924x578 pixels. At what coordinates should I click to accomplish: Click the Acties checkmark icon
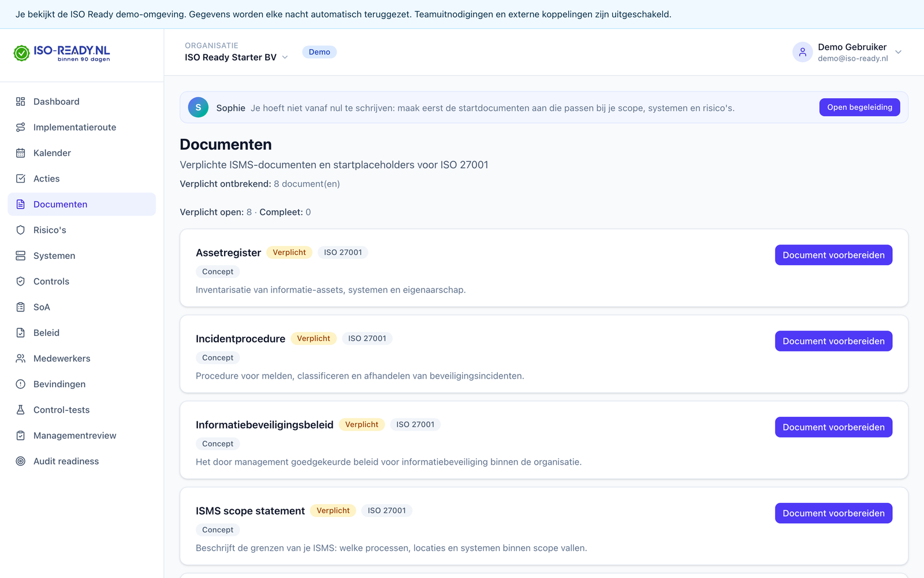point(21,179)
